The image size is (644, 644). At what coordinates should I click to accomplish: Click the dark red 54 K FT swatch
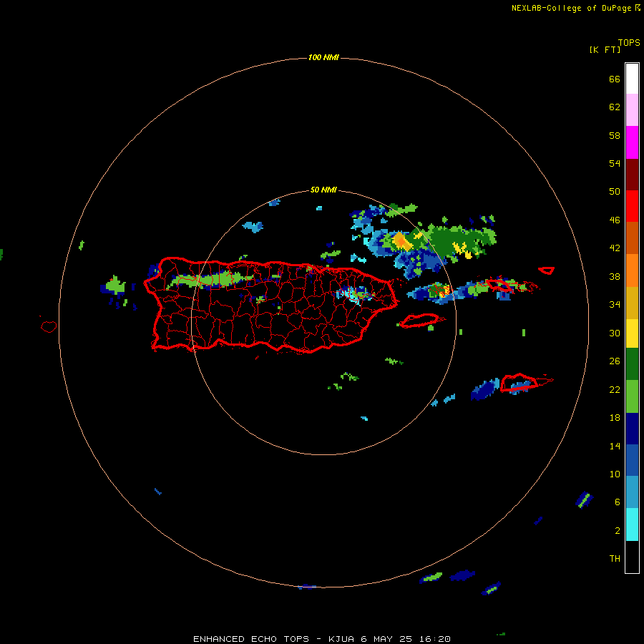click(632, 174)
